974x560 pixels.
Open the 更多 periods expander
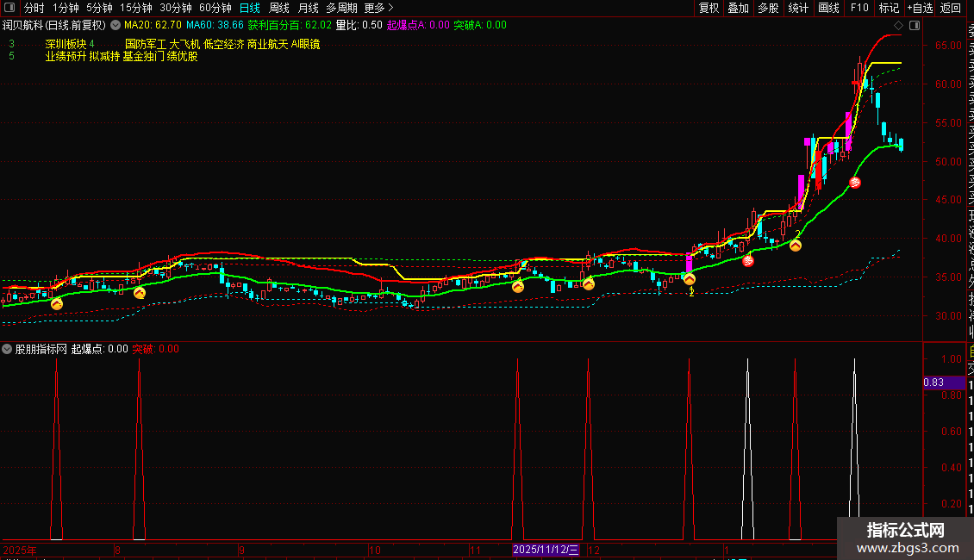378,8
